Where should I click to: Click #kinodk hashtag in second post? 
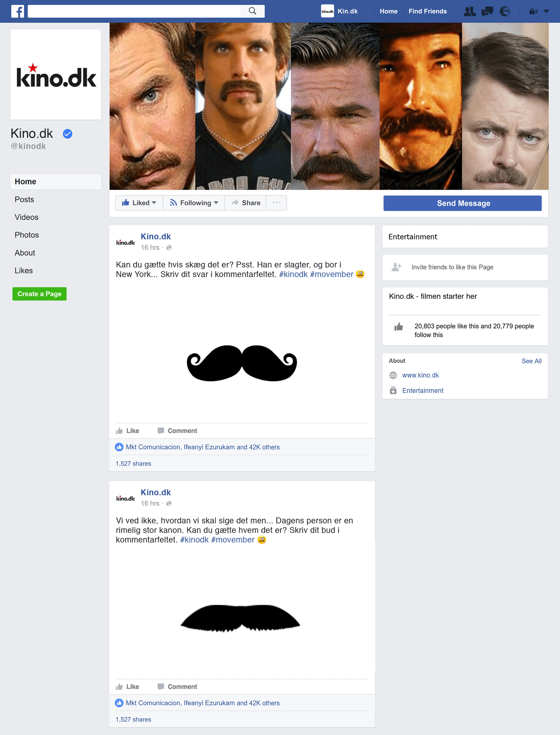click(x=195, y=540)
